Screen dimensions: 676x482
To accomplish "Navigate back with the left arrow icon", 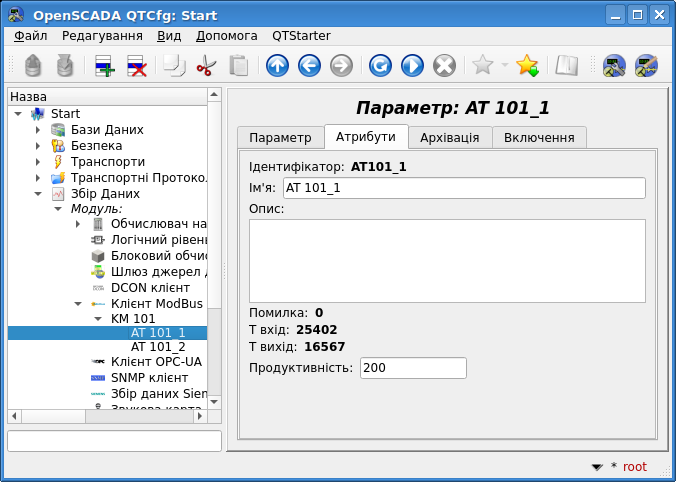I will pyautogui.click(x=309, y=66).
